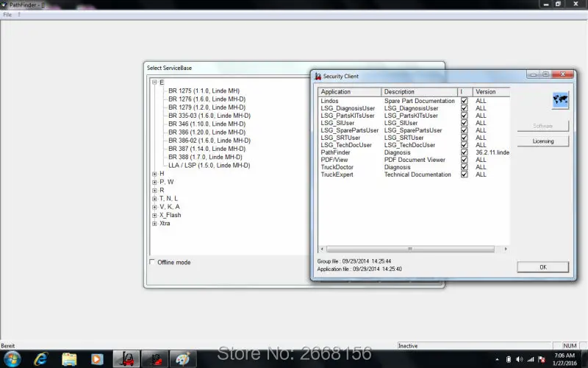This screenshot has width=588, height=368.
Task: Open the ? help menu
Action: coord(19,15)
